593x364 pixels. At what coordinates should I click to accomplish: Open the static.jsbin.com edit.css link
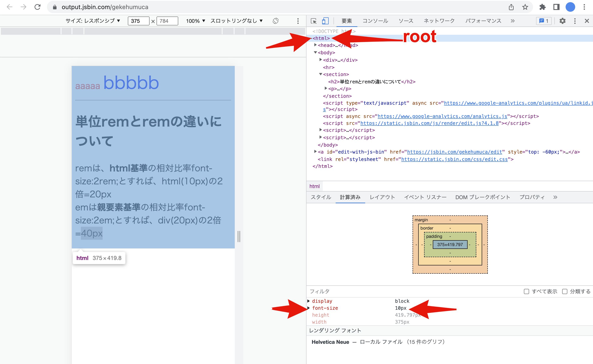tap(455, 159)
